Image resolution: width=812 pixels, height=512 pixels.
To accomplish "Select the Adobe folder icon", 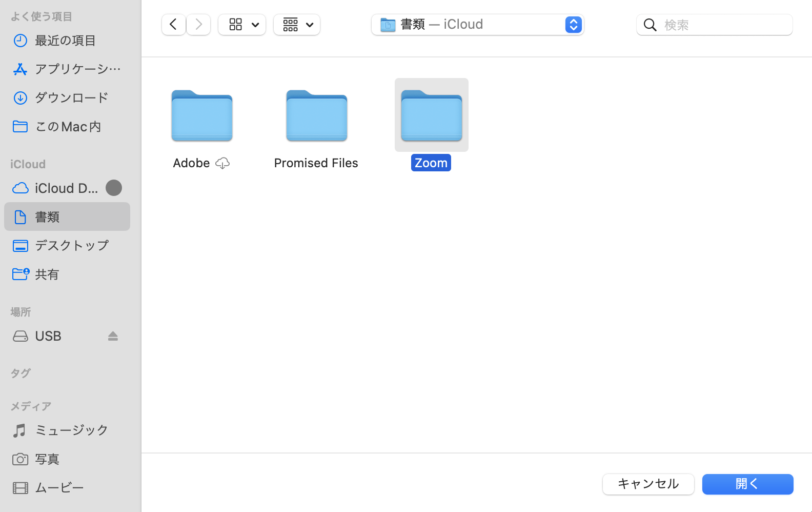I will (x=201, y=115).
